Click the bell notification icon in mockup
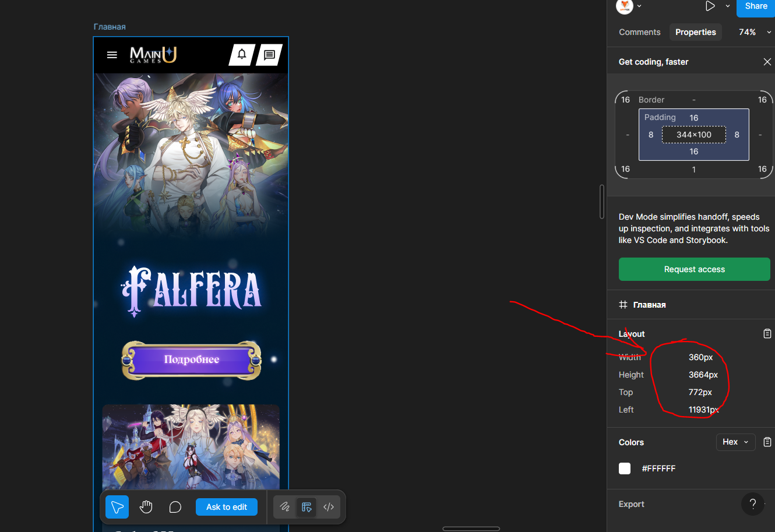 pos(242,55)
